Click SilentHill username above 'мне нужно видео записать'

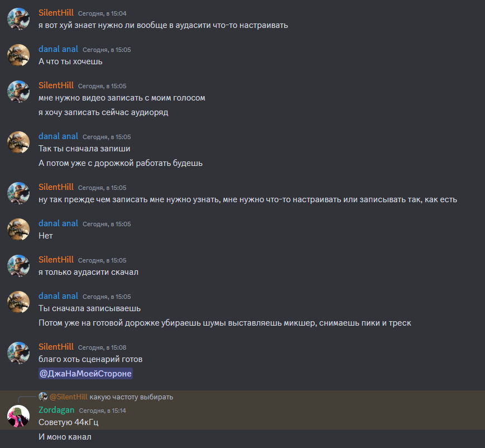click(56, 85)
